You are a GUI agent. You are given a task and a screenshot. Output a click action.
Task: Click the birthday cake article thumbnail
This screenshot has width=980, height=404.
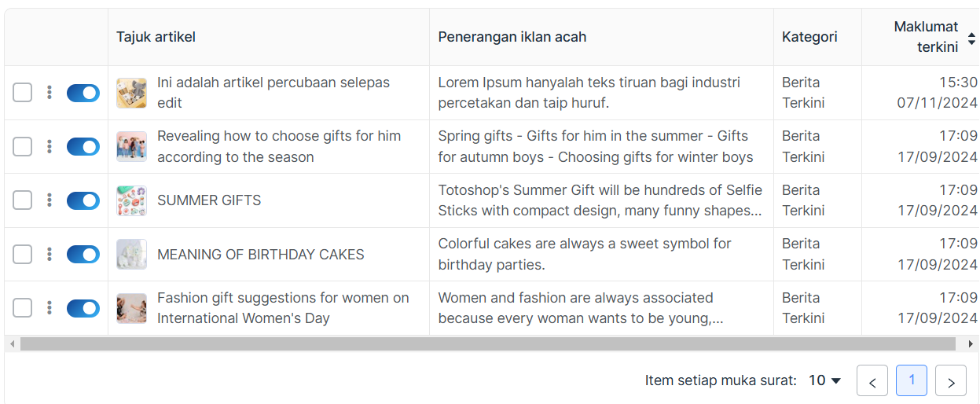(x=131, y=254)
